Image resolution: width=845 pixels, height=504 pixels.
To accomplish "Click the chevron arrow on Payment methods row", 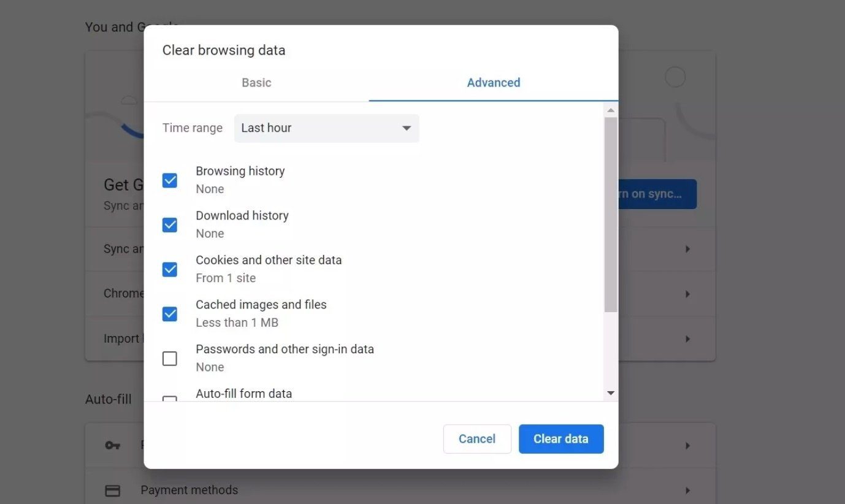I will [687, 491].
